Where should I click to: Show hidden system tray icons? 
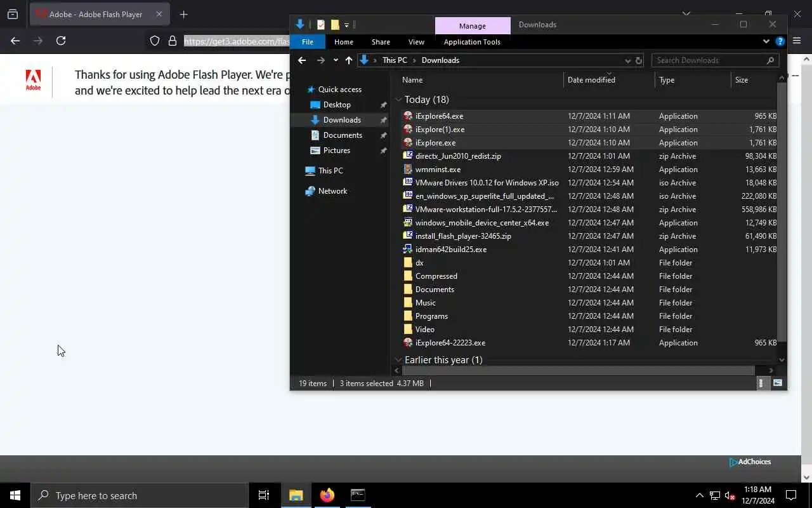click(699, 495)
